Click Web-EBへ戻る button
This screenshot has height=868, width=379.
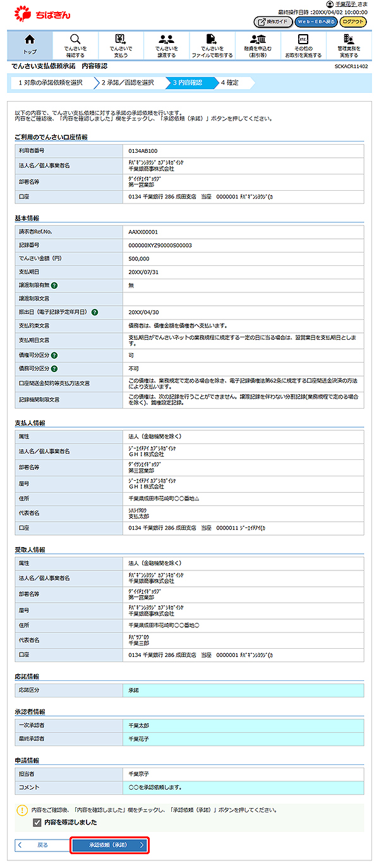[316, 21]
